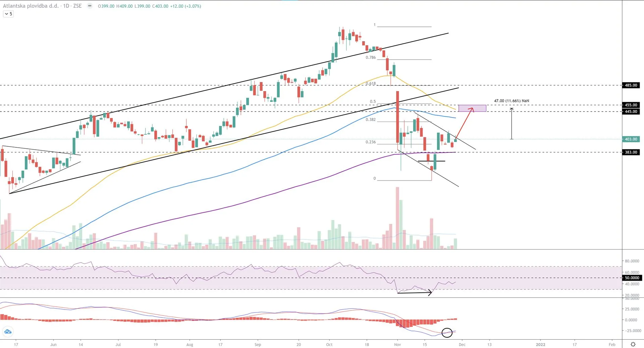
Task: Select the 485.00 price level label
Action: point(631,85)
